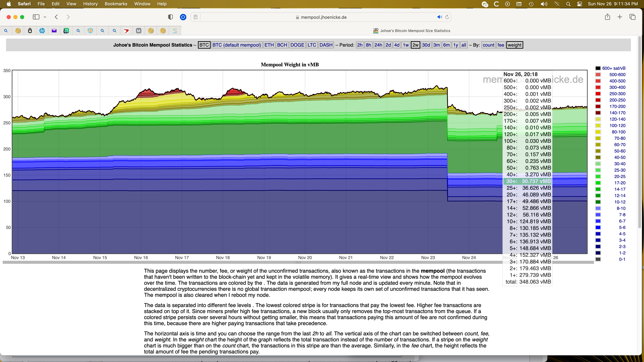Toggle the Safari sidebar panel icon
The width and height of the screenshot is (644, 362).
[x=36, y=17]
